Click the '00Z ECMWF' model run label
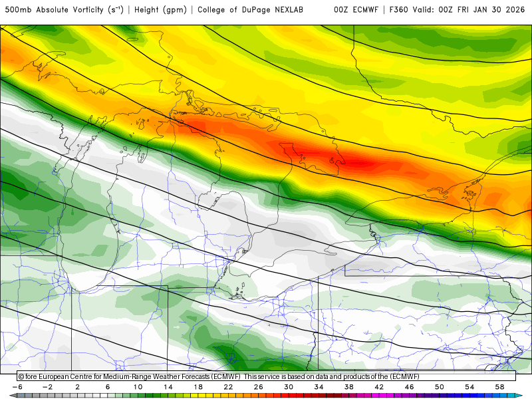Screen dimensions: 532x399 [356, 10]
